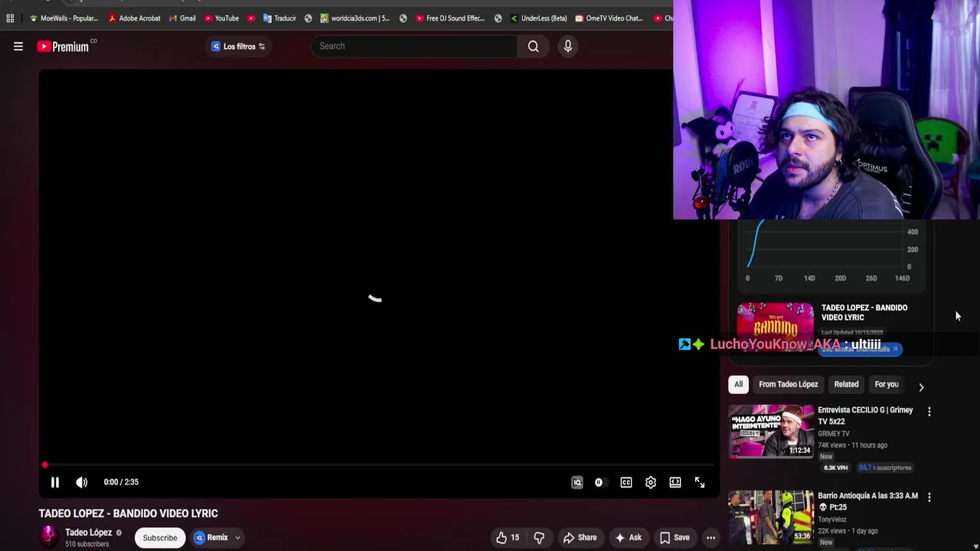Open options menu for CECILIO G video
This screenshot has width=980, height=551.
click(929, 412)
